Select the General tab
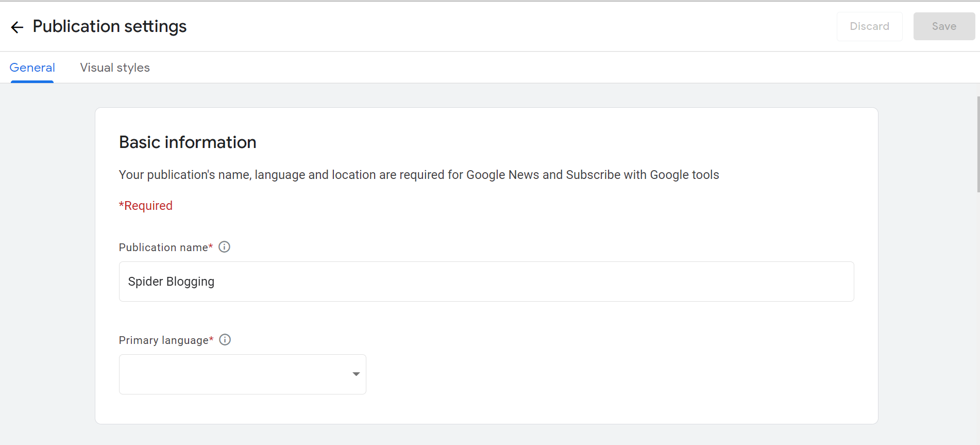 coord(32,68)
